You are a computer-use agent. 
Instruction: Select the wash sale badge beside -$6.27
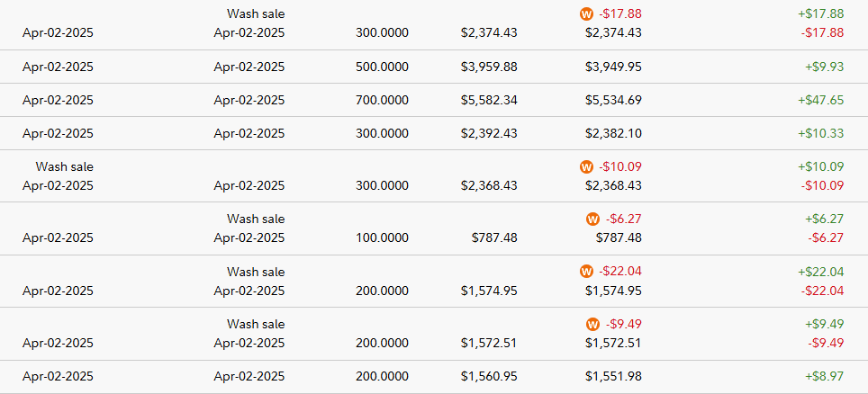click(x=592, y=219)
